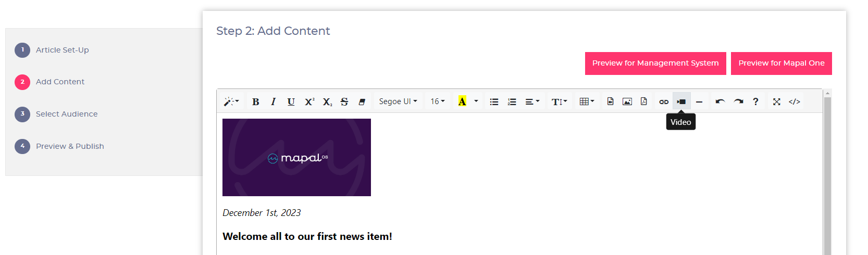Insert a horizontal rule
Image resolution: width=868 pixels, height=255 pixels.
pos(699,101)
